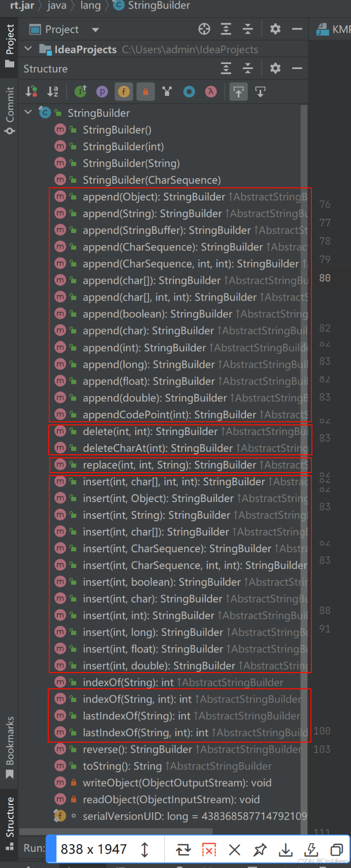Image resolution: width=351 pixels, height=868 pixels.
Task: Toggle Sort by Visibility in Structure
Action: [x=31, y=91]
